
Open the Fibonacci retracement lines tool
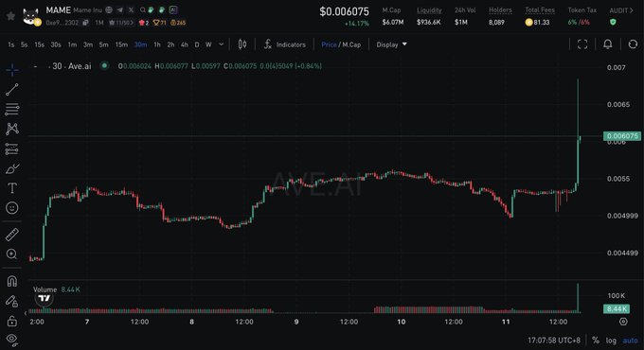pos(12,109)
